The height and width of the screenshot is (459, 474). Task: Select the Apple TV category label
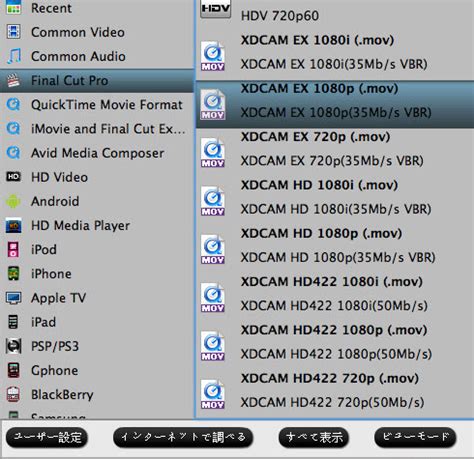pos(59,298)
